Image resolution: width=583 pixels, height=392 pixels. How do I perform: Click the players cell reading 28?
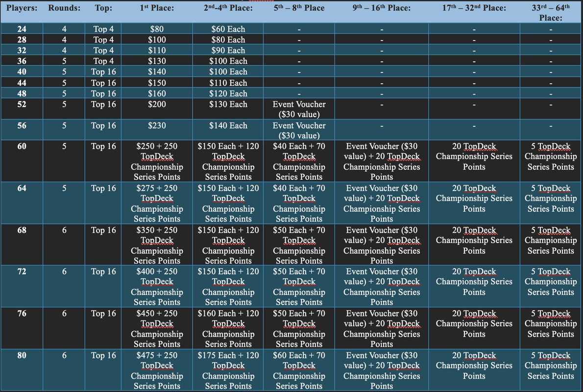(22, 40)
